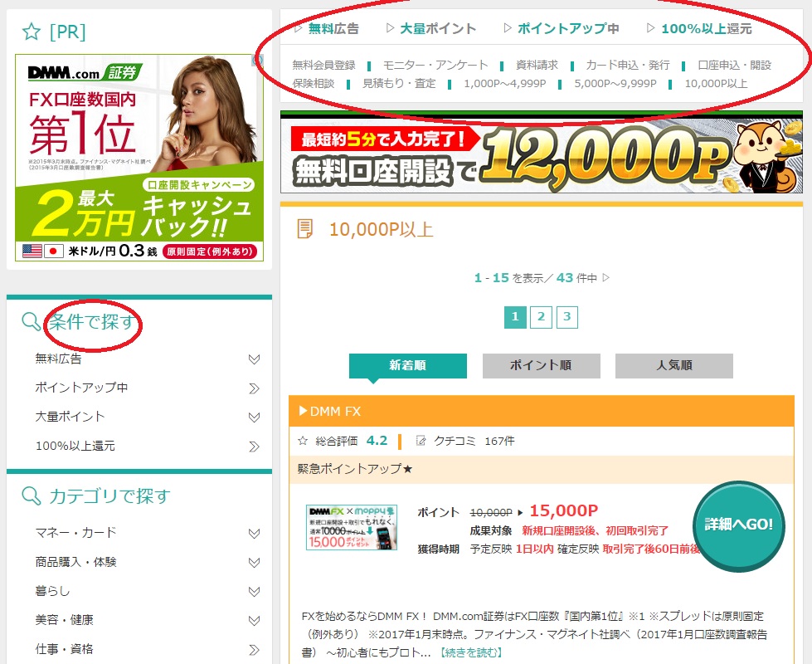Viewport: 812px width, 664px height.
Task: Click the 1,000P〜4,999P filter link
Action: [x=505, y=84]
